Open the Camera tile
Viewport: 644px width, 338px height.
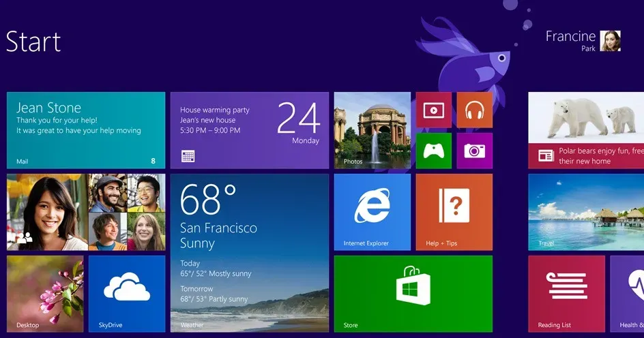(x=474, y=151)
